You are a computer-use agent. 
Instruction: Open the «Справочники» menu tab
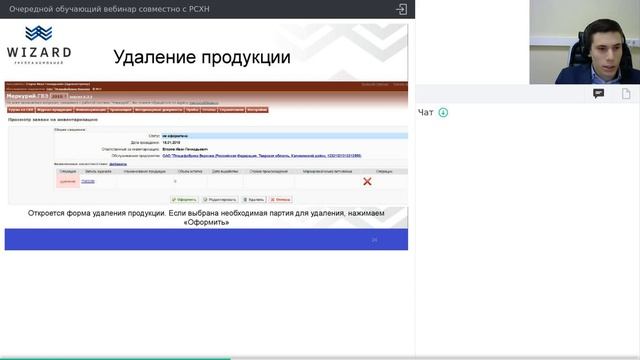tap(231, 110)
